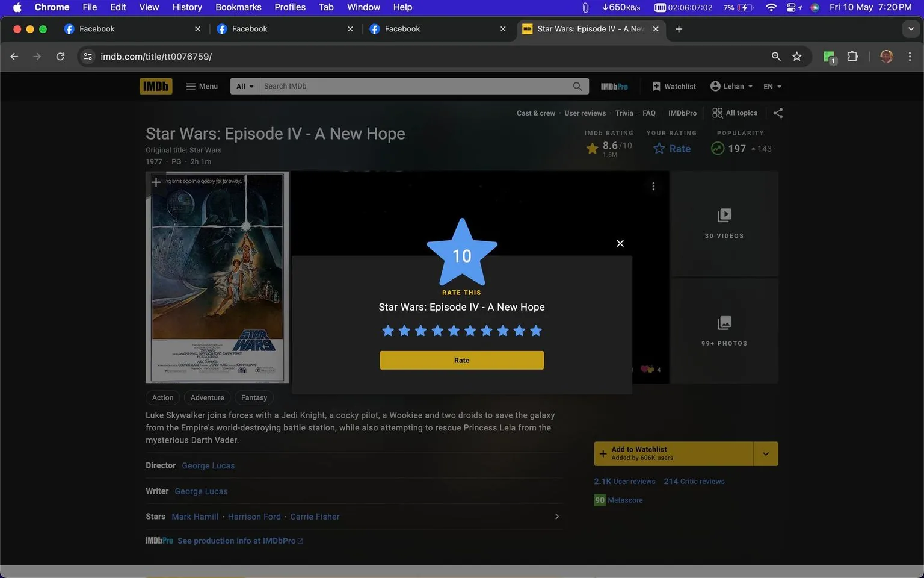The image size is (924, 578).
Task: Click the plus icon on the movie poster
Action: click(x=156, y=181)
